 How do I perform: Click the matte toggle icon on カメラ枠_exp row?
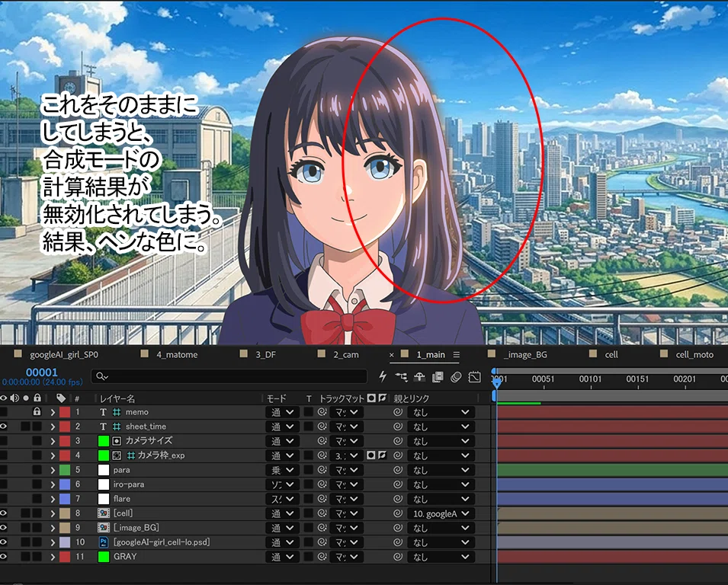tap(371, 456)
